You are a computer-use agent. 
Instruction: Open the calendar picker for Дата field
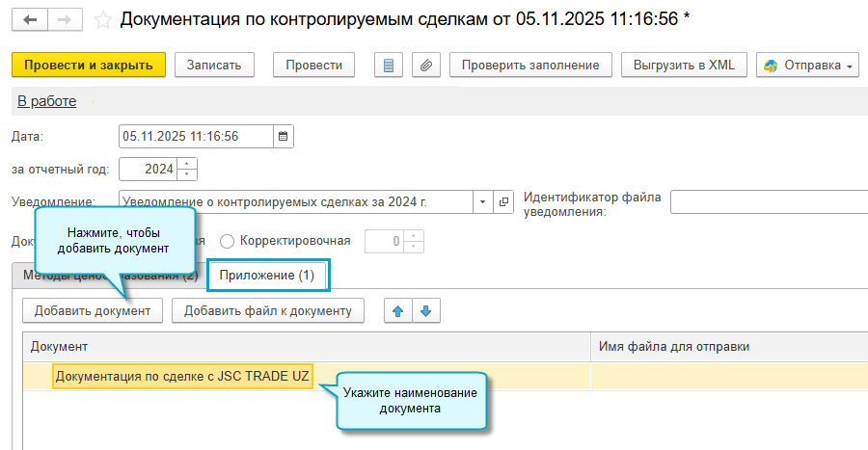click(284, 137)
